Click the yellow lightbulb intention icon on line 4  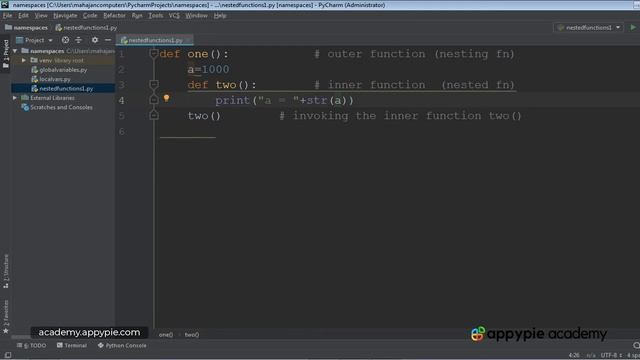(167, 98)
